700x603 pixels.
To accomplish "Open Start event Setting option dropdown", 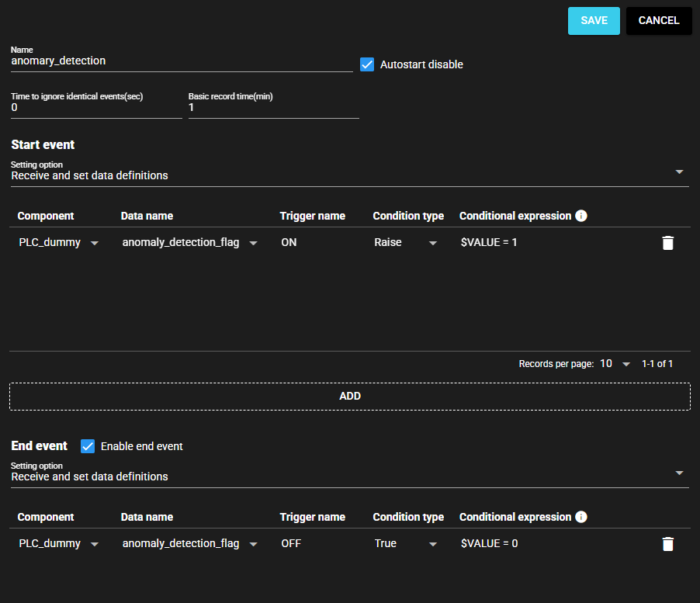I will click(x=349, y=175).
